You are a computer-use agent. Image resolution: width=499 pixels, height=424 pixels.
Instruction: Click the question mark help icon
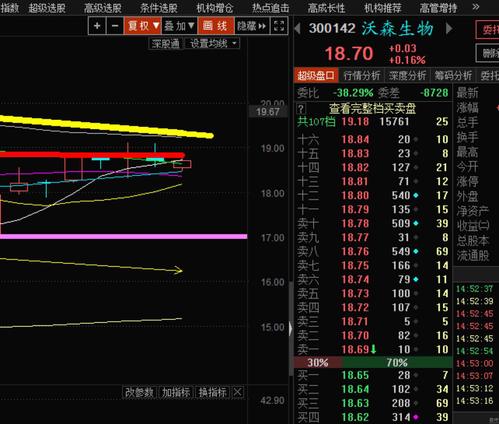point(301,109)
